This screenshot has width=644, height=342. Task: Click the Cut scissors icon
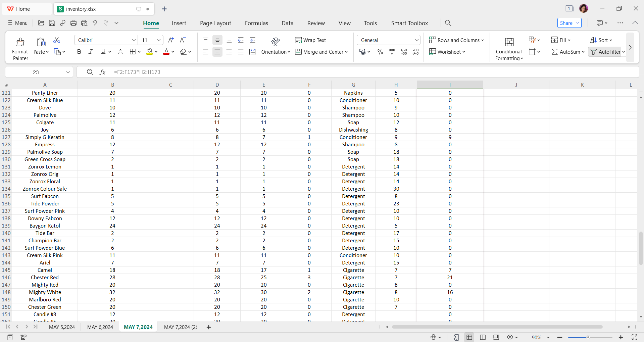(57, 40)
